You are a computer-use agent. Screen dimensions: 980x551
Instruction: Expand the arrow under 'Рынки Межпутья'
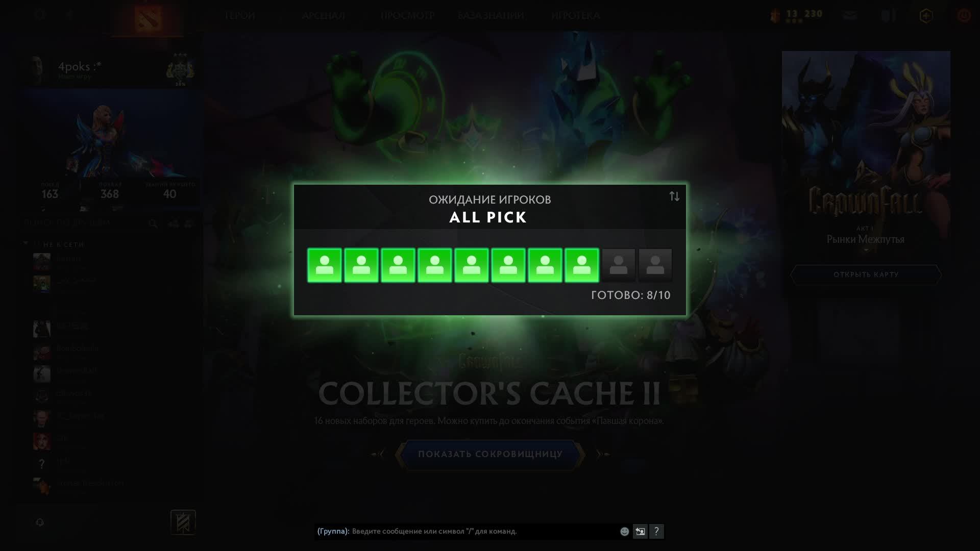[x=866, y=250]
